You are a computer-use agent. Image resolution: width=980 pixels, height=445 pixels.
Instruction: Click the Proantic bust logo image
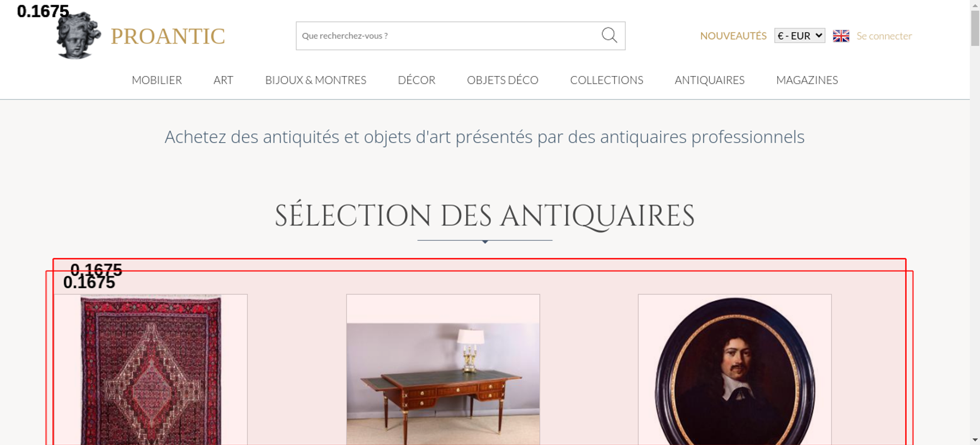(x=78, y=36)
